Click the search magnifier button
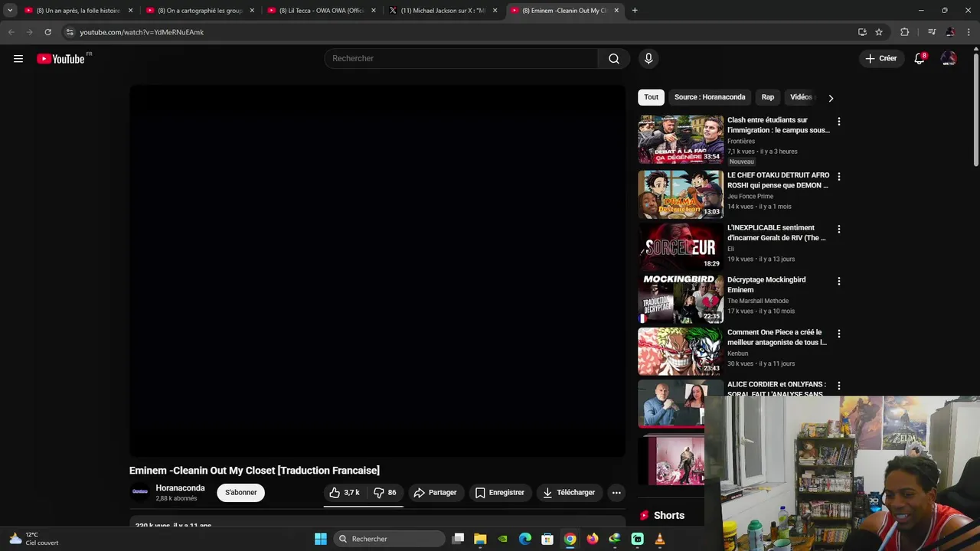The height and width of the screenshot is (551, 980). coord(614,59)
